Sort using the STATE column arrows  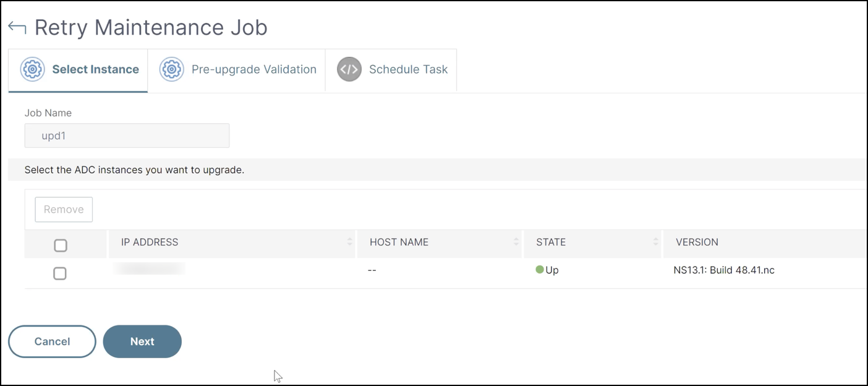pos(655,242)
